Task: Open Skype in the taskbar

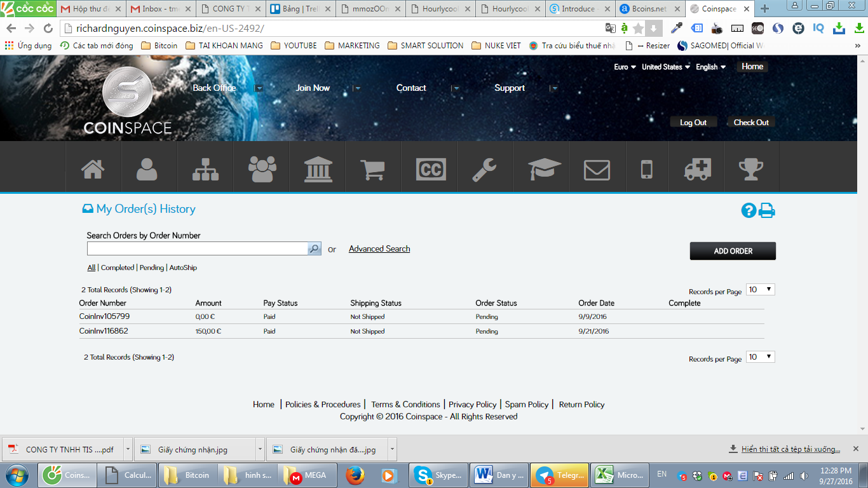Action: point(438,475)
